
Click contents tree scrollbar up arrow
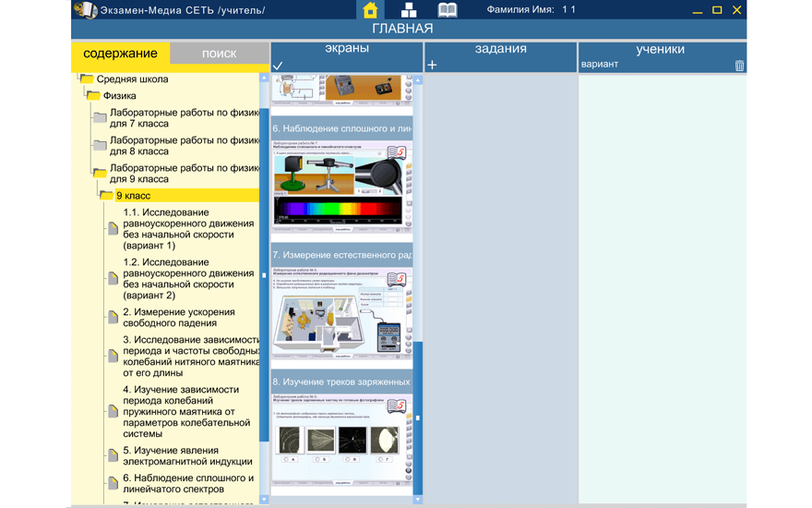[264, 78]
